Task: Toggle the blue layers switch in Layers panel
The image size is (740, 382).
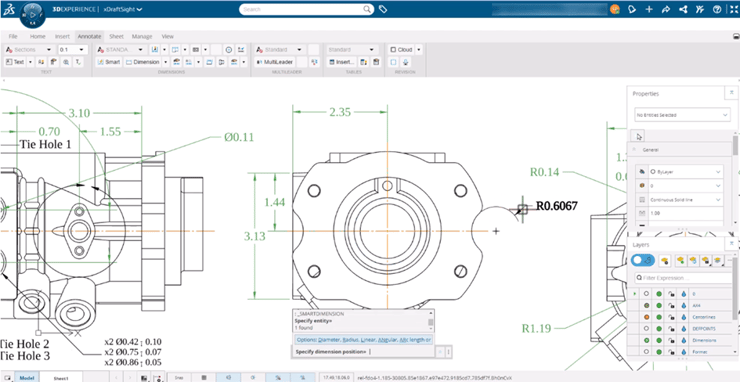Action: click(642, 260)
